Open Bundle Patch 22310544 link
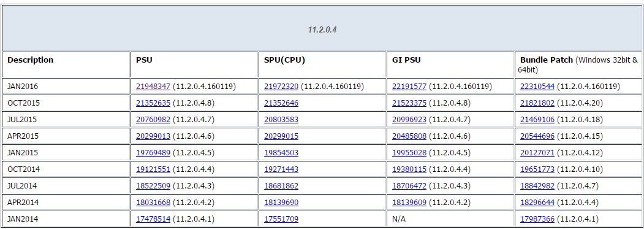 point(537,87)
